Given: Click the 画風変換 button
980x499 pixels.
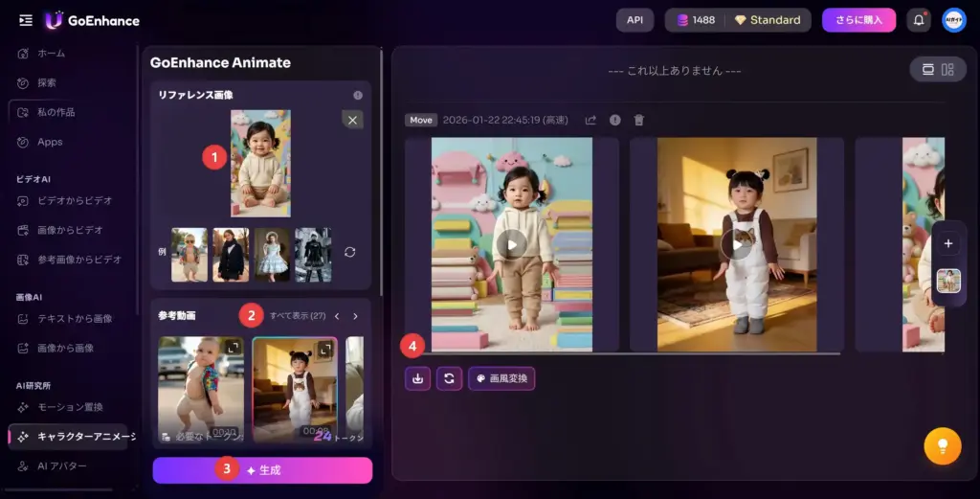Looking at the screenshot, I should [x=501, y=378].
